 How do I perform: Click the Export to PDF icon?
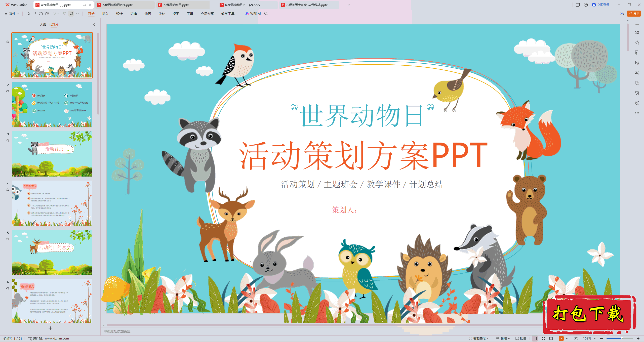pyautogui.click(x=34, y=14)
